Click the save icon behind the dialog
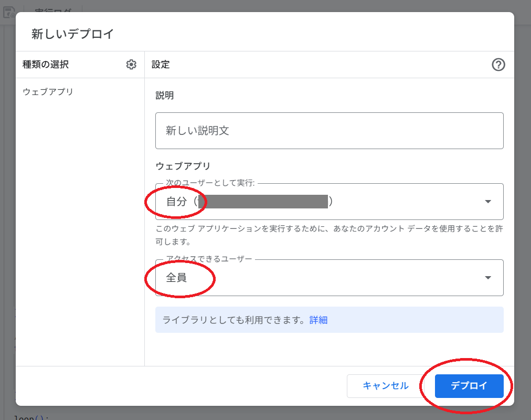 (9, 12)
